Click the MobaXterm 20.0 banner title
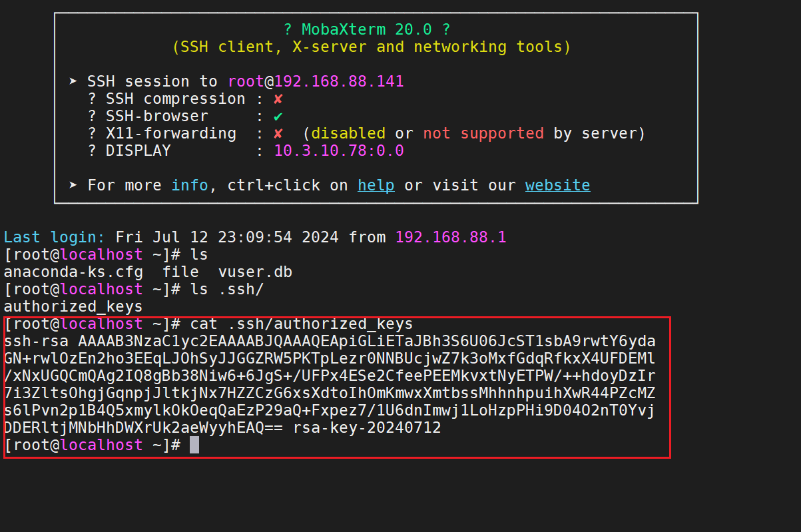Screen dimensions: 801x532 point(367,30)
